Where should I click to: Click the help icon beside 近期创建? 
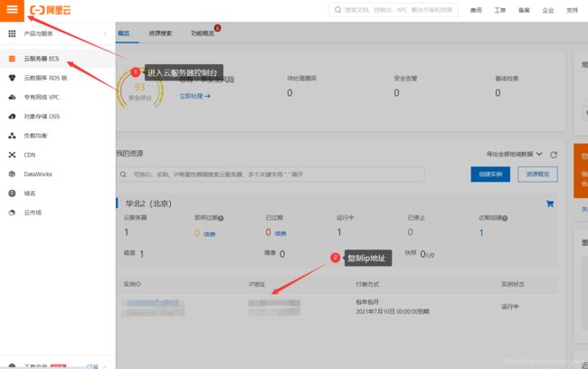[505, 218]
